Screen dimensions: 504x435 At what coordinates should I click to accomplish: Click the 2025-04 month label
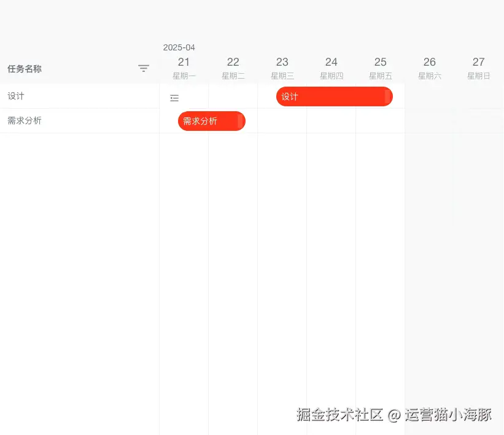pyautogui.click(x=179, y=47)
